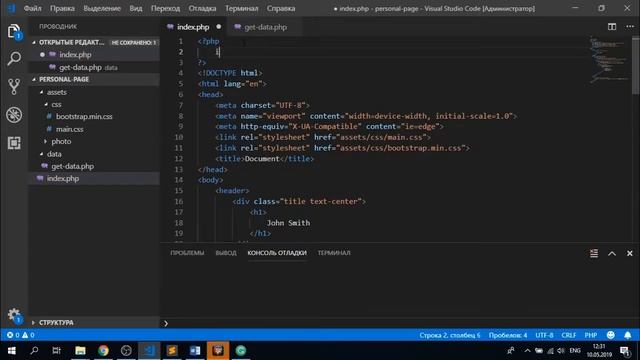This screenshot has width=640, height=360.
Task: Open the Выделение menu
Action: pos(102,8)
